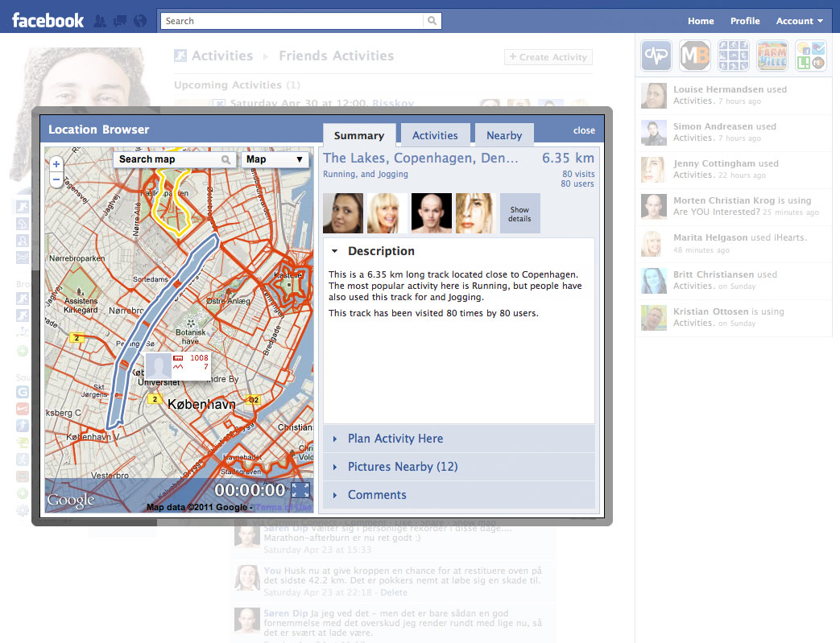This screenshot has height=643, width=840.
Task: Click the first visitor's profile thumbnail
Action: point(343,214)
